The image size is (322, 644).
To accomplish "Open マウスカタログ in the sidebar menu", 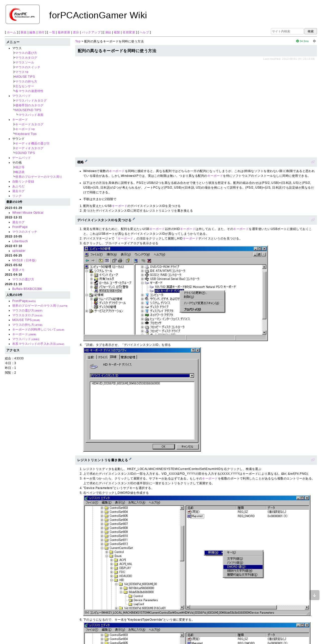I will point(26,58).
